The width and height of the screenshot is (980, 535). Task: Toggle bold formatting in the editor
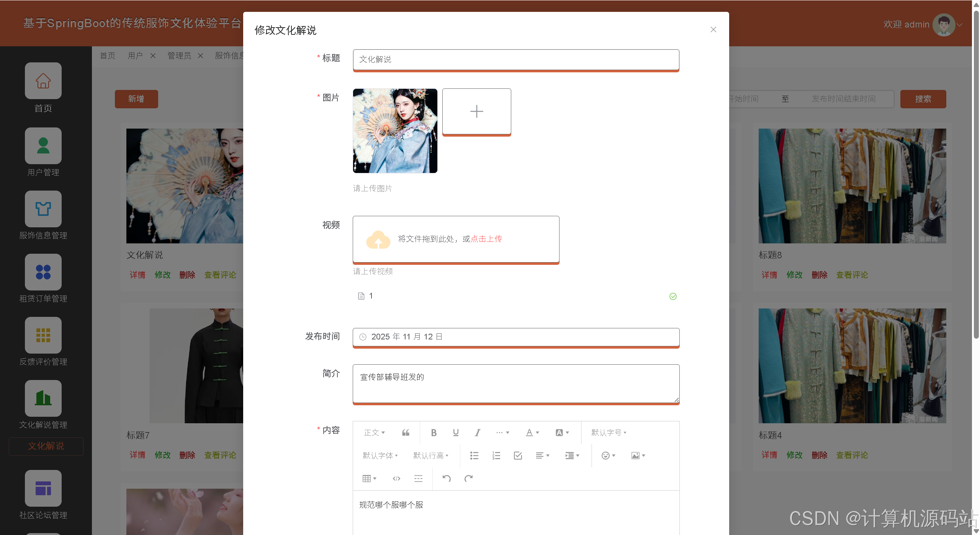coord(434,432)
